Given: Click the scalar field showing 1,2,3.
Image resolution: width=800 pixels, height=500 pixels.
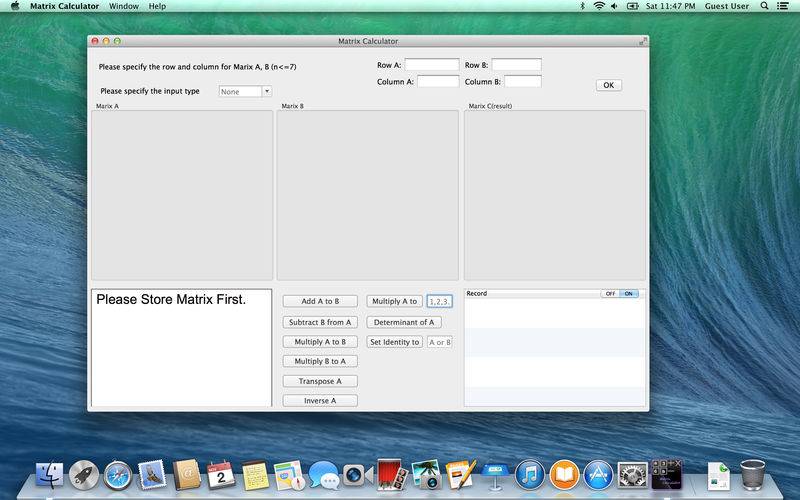Looking at the screenshot, I should [439, 302].
